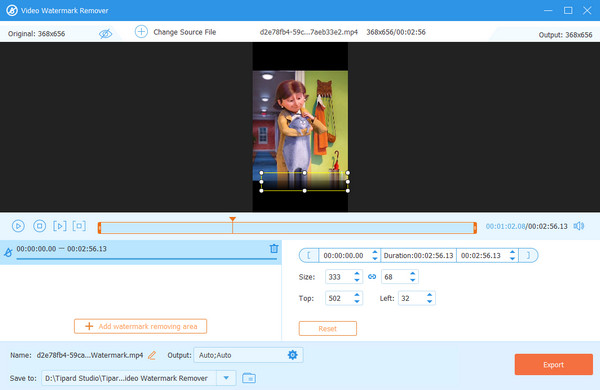Decrease the width size 333

pyautogui.click(x=357, y=280)
